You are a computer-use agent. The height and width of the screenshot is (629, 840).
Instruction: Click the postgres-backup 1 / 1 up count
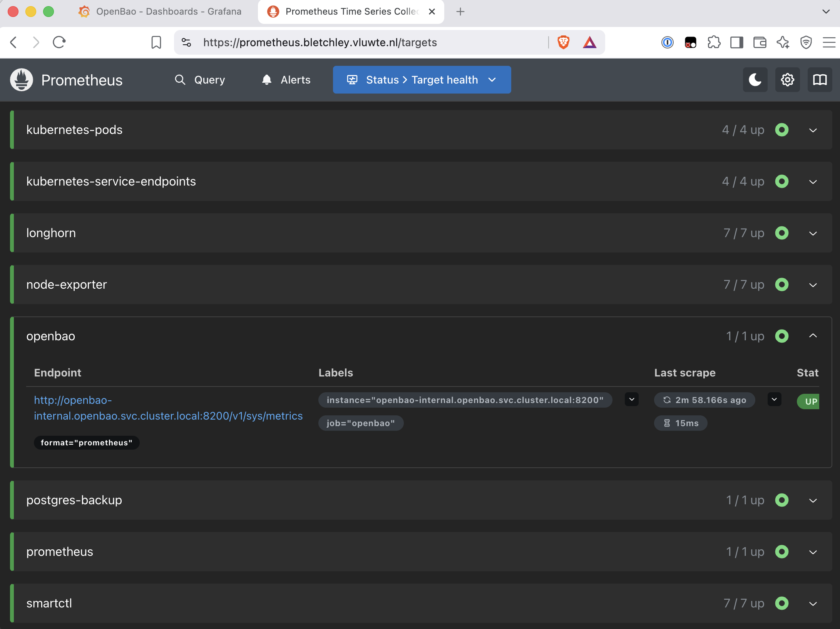pyautogui.click(x=745, y=500)
